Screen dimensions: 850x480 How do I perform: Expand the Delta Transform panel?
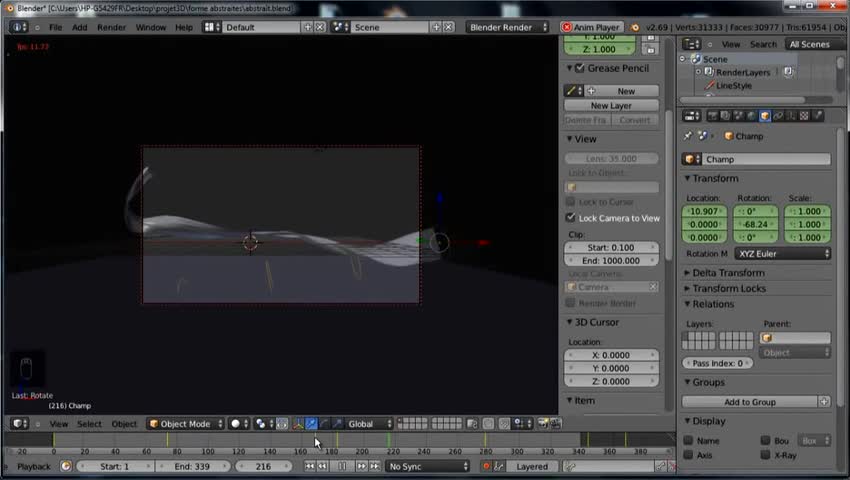coord(728,273)
